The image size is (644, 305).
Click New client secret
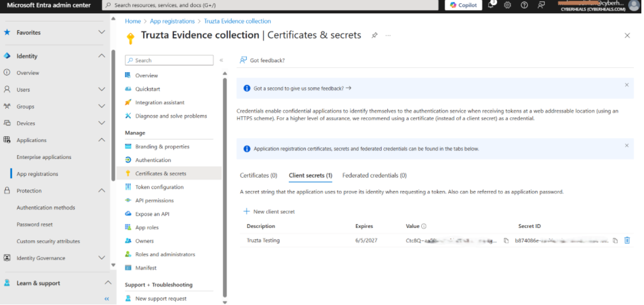click(x=269, y=212)
